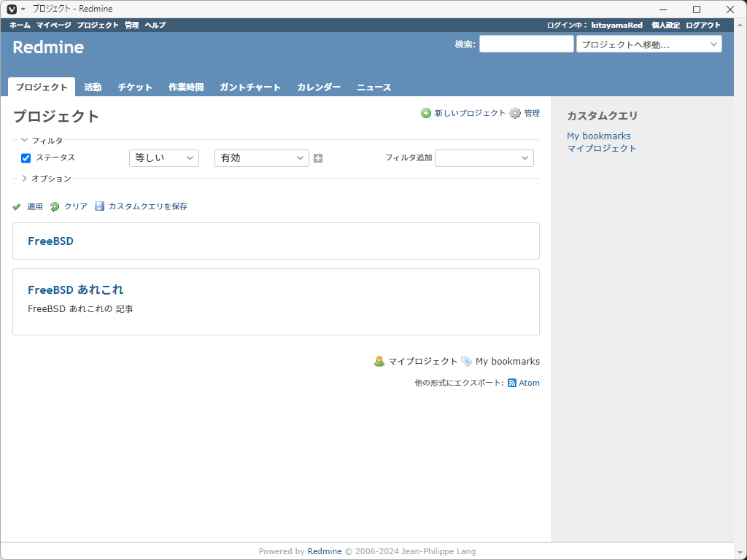Click the 検索 search input field
This screenshot has height=560, width=747.
(x=527, y=44)
